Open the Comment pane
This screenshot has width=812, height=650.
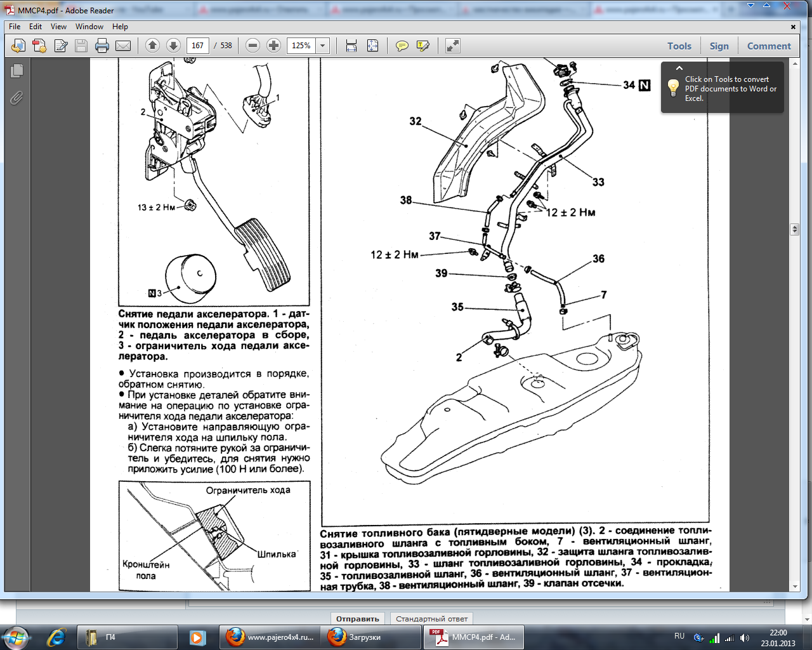pyautogui.click(x=769, y=46)
